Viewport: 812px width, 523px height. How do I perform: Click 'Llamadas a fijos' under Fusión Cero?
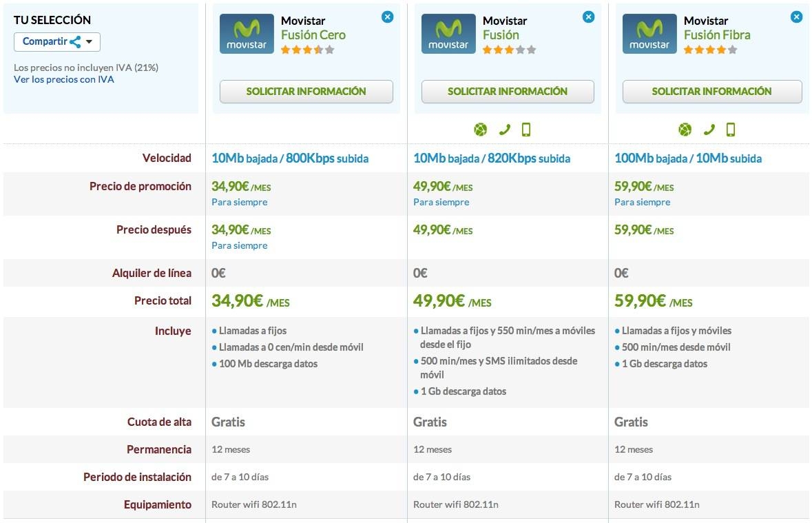click(253, 331)
